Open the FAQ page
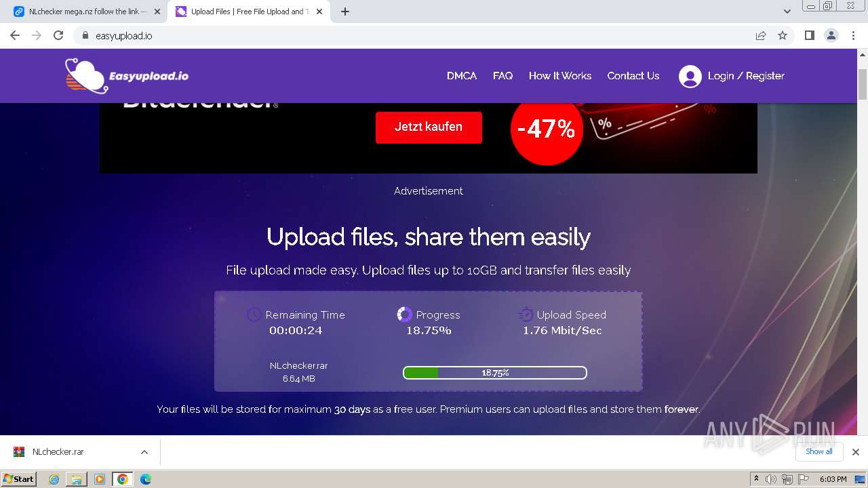The width and height of the screenshot is (868, 488). [x=502, y=76]
